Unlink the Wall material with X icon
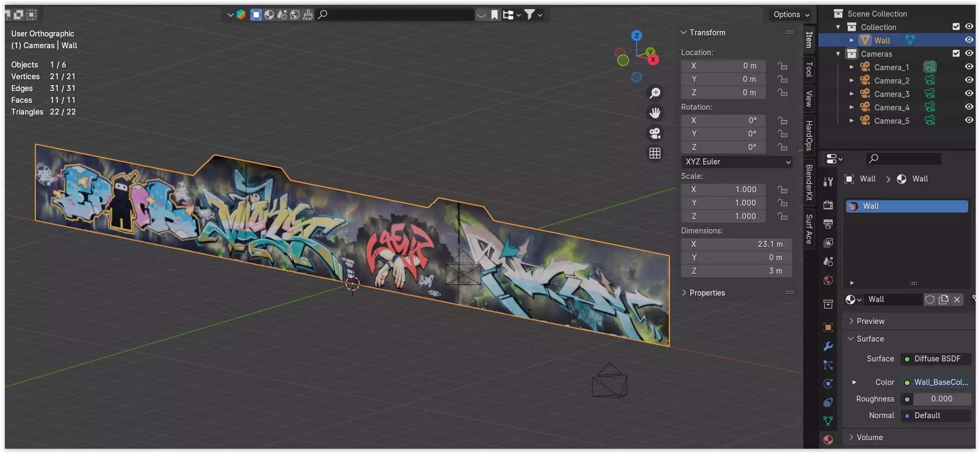 [957, 299]
